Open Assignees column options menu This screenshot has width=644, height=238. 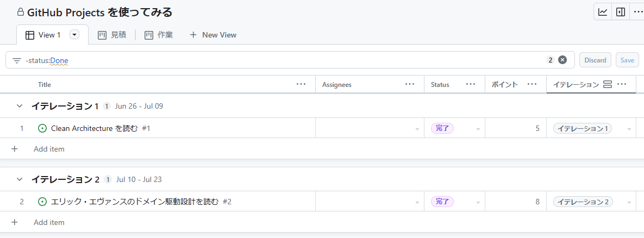click(410, 84)
